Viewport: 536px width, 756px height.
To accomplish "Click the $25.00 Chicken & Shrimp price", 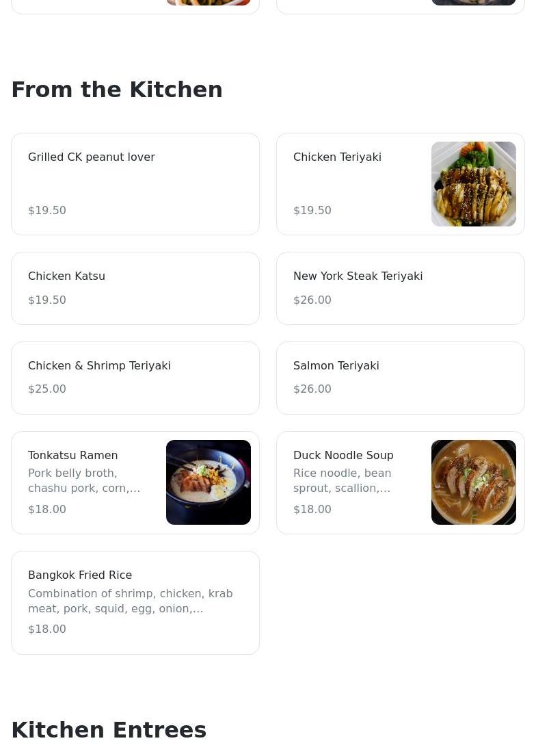I will [x=46, y=389].
